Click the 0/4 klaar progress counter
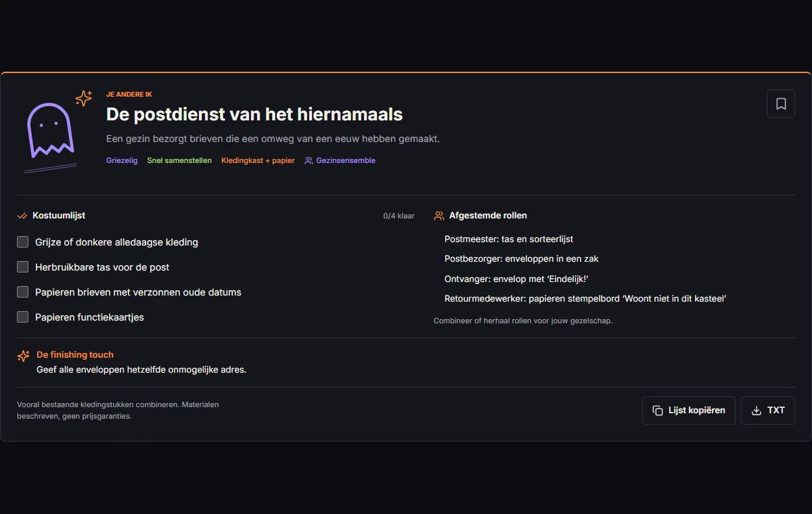 399,216
